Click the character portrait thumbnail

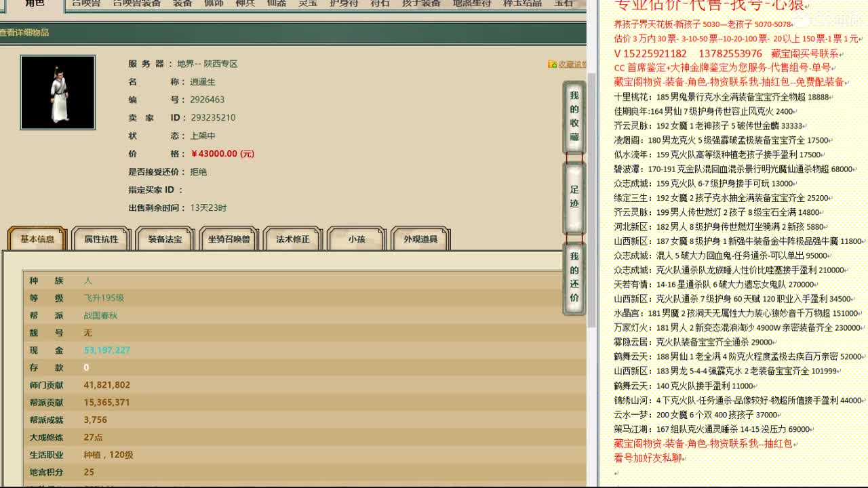[58, 92]
